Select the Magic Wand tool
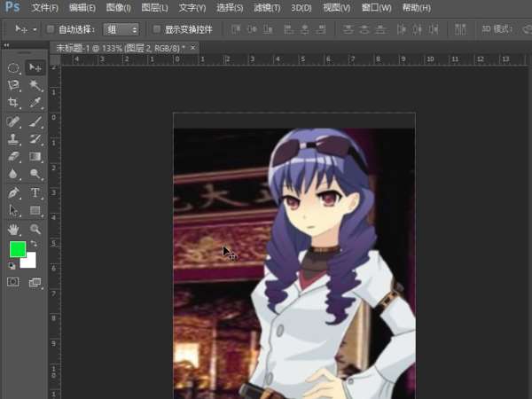Image resolution: width=532 pixels, height=399 pixels. (35, 85)
